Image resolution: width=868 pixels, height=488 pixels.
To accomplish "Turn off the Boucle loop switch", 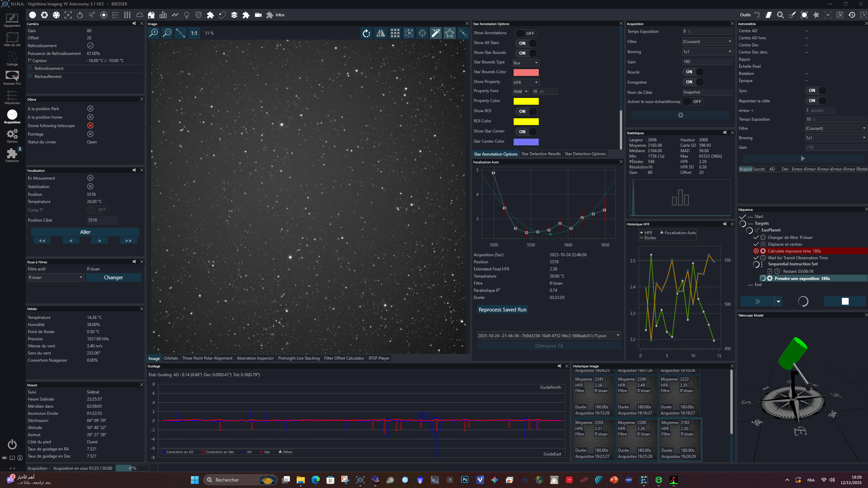I will point(693,72).
